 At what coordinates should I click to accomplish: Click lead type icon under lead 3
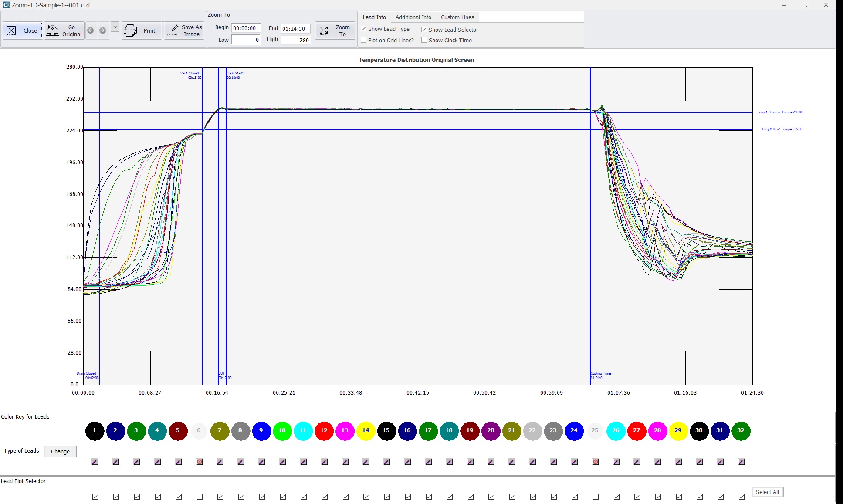coord(137,462)
